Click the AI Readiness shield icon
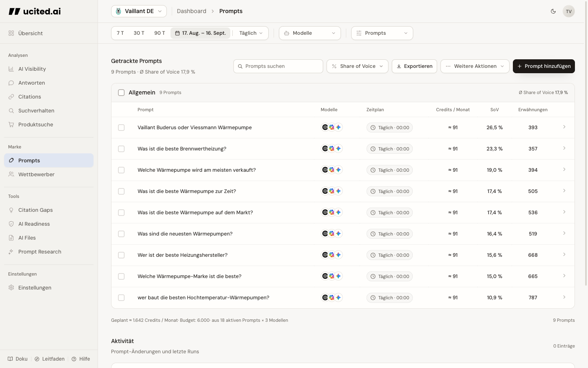This screenshot has height=368, width=588. pyautogui.click(x=11, y=224)
